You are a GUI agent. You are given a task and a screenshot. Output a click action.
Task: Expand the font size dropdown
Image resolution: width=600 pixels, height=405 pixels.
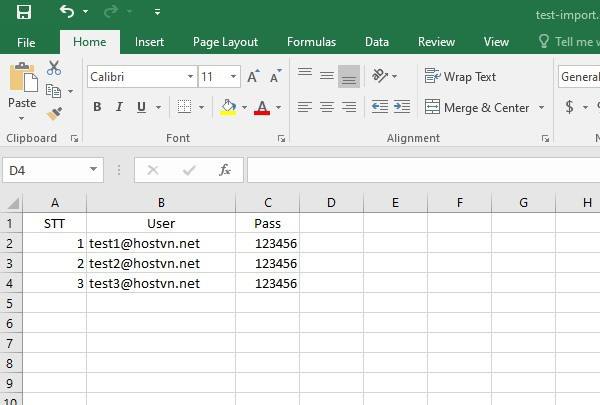coord(234,77)
